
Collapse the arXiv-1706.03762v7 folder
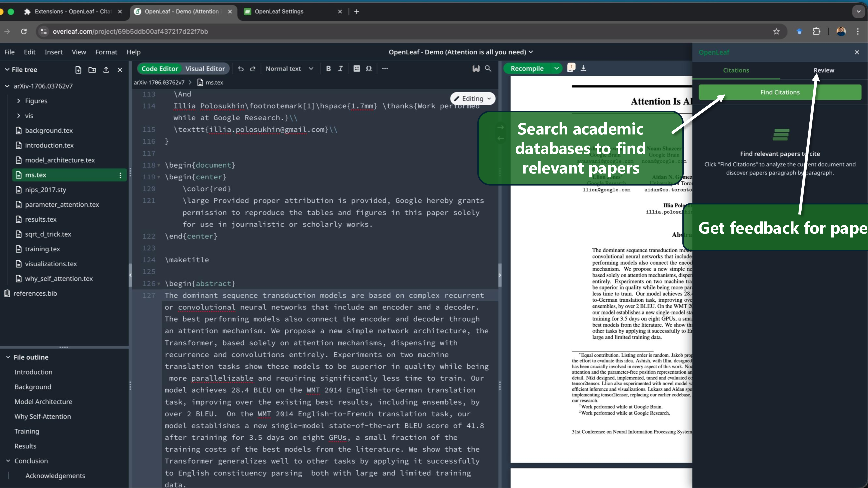[x=7, y=86]
